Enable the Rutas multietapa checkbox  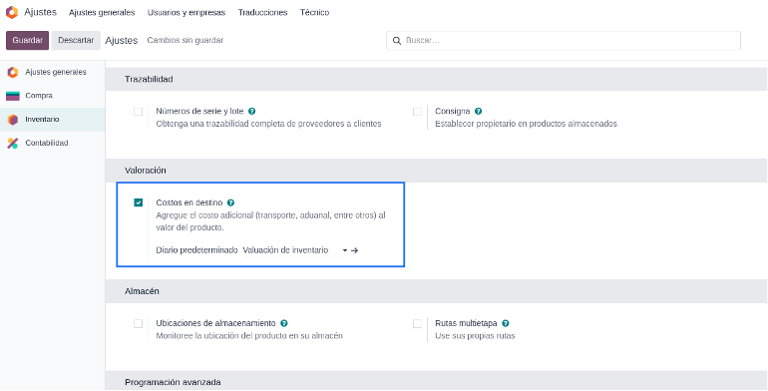417,323
